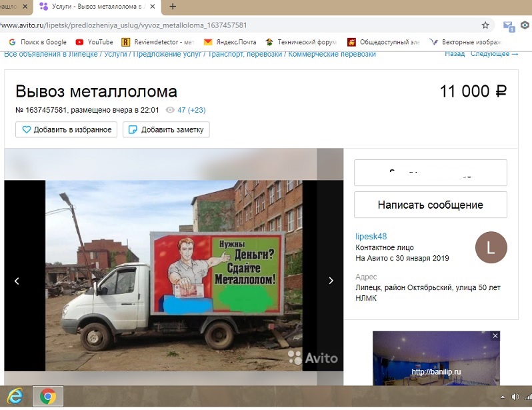
Task: Add listing to favorites (Добавить в избранное)
Action: coord(67,129)
